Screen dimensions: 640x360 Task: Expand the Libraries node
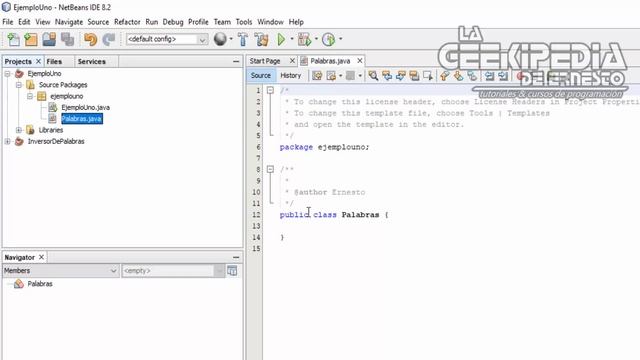tap(19, 130)
